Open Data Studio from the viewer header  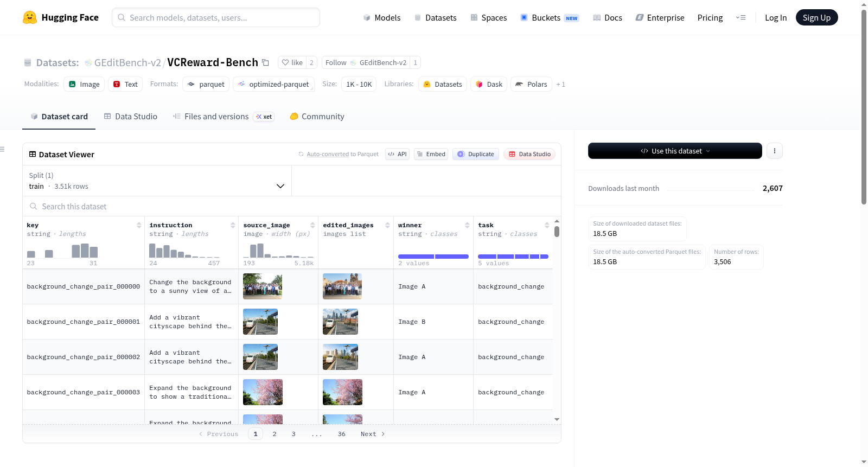[529, 154]
